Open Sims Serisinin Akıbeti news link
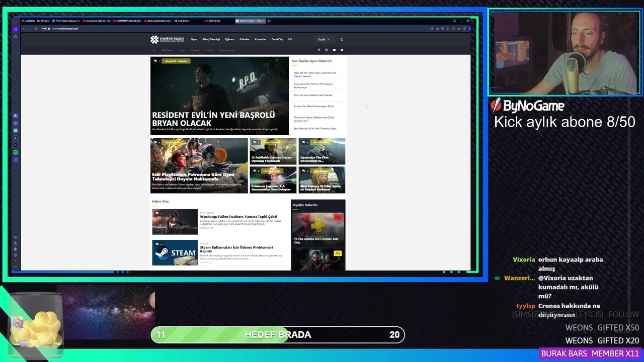The image size is (644, 362). pyautogui.click(x=313, y=95)
